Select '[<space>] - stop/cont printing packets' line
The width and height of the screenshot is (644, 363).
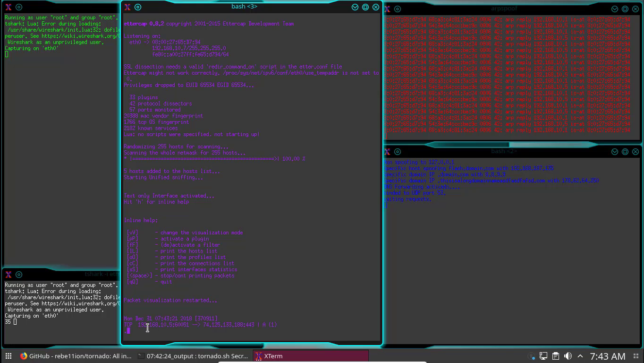click(x=180, y=276)
